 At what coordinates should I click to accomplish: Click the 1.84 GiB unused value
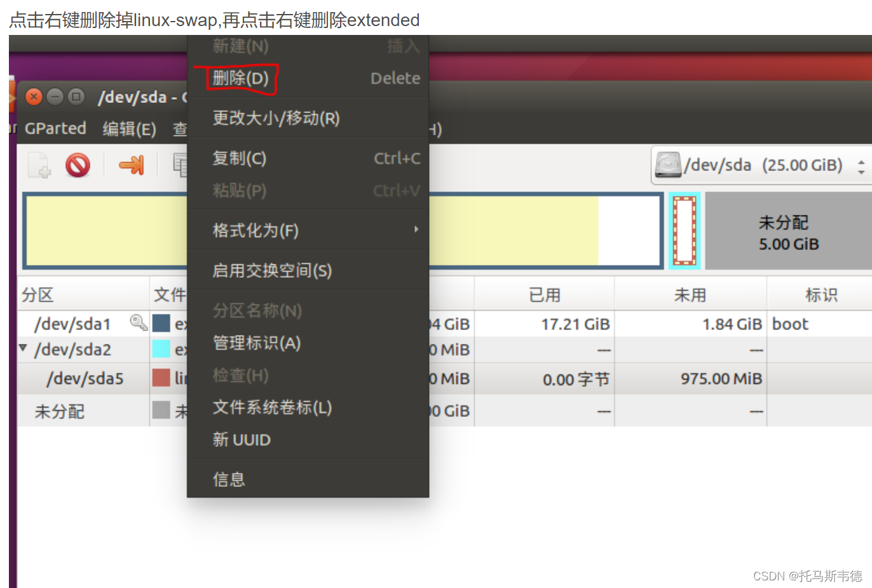pyautogui.click(x=732, y=324)
